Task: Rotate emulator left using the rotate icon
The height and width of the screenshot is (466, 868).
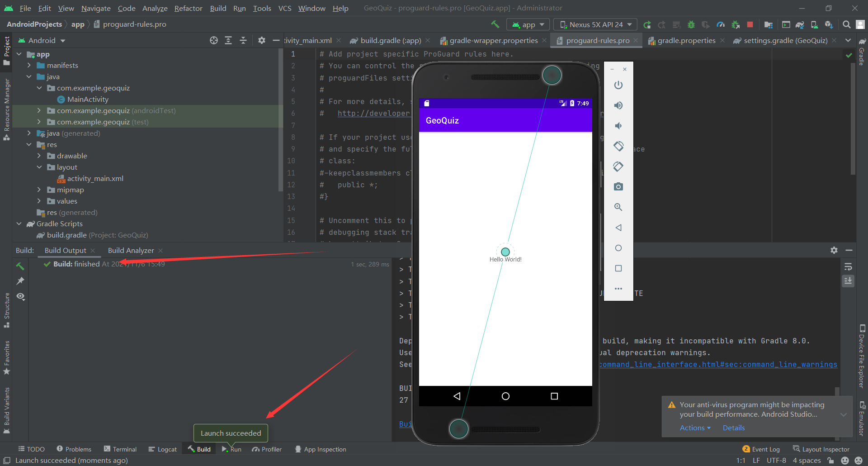Action: [x=618, y=146]
